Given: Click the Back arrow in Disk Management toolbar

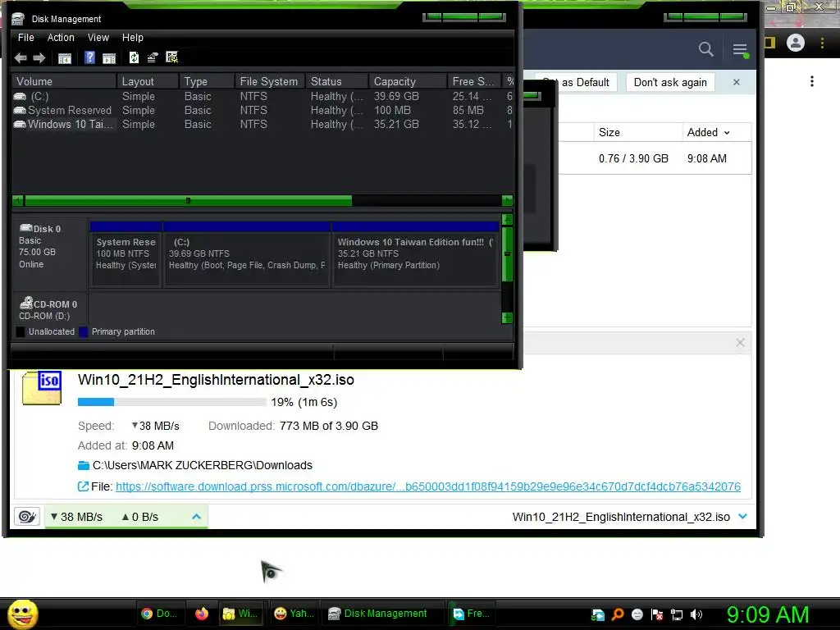Looking at the screenshot, I should click(21, 58).
